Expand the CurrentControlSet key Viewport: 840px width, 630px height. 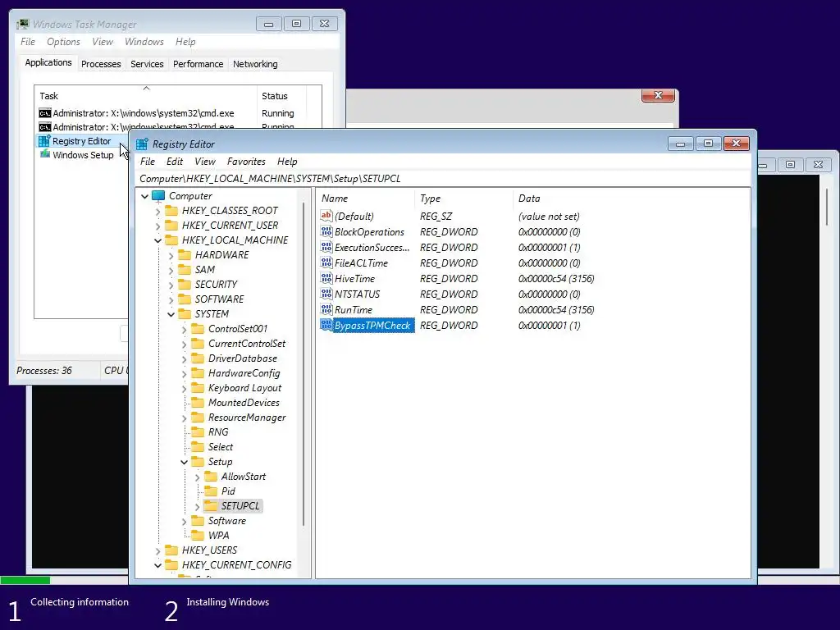coord(185,344)
